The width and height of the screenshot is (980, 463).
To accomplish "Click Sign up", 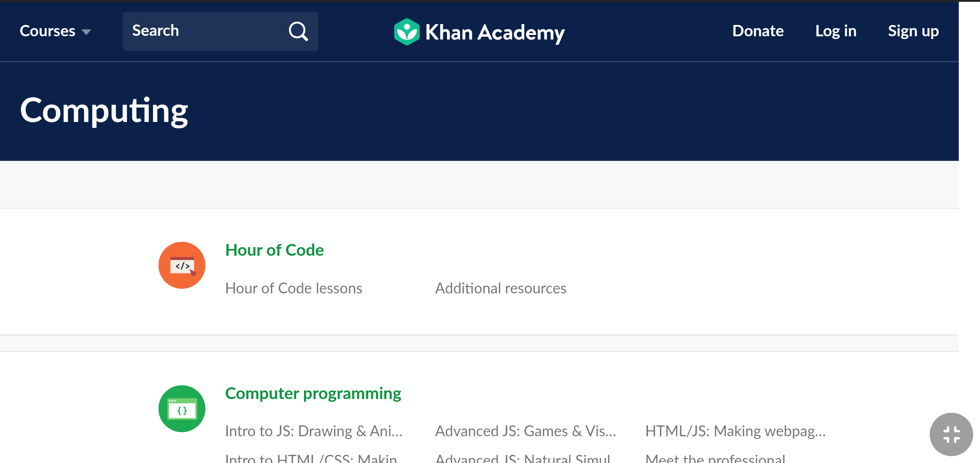I will [x=913, y=31].
